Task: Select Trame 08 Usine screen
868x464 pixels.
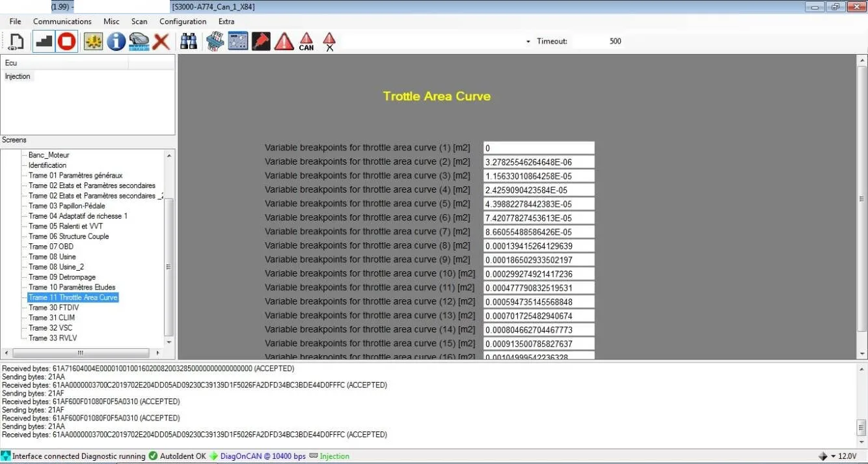Action: [x=52, y=257]
